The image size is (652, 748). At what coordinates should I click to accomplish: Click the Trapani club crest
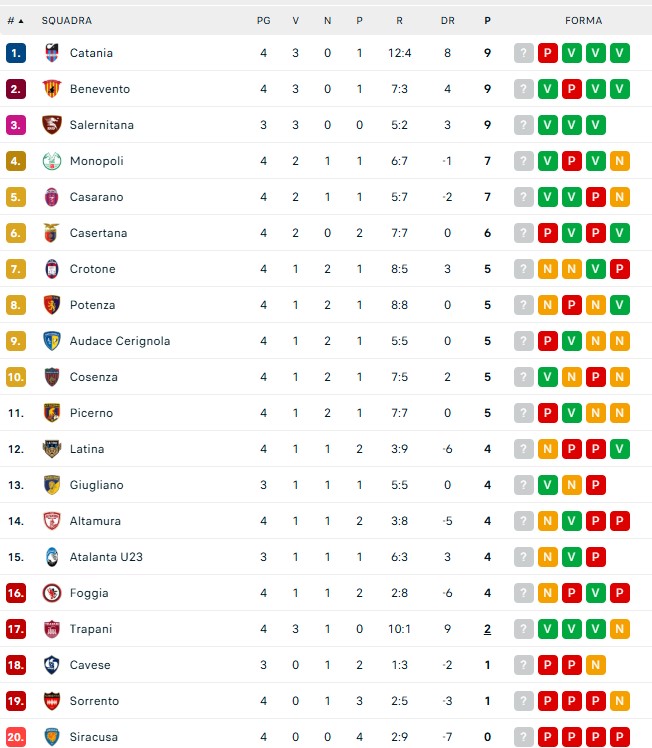(52, 629)
